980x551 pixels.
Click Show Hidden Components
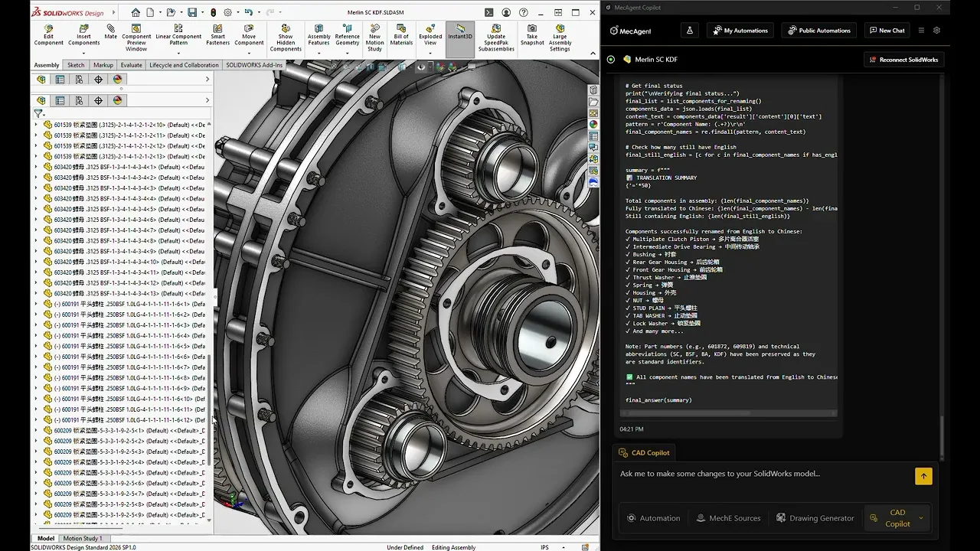pos(286,37)
